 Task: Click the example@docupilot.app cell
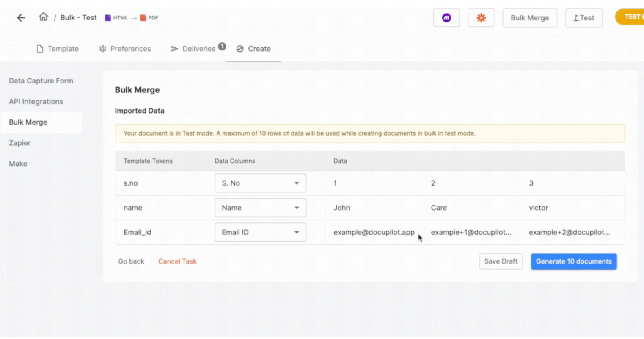point(374,232)
